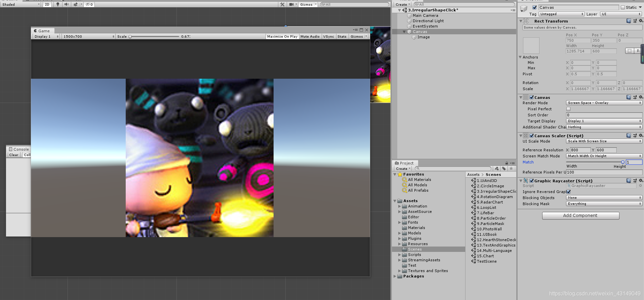Open the Scene view Gizmos menu

point(308,4)
